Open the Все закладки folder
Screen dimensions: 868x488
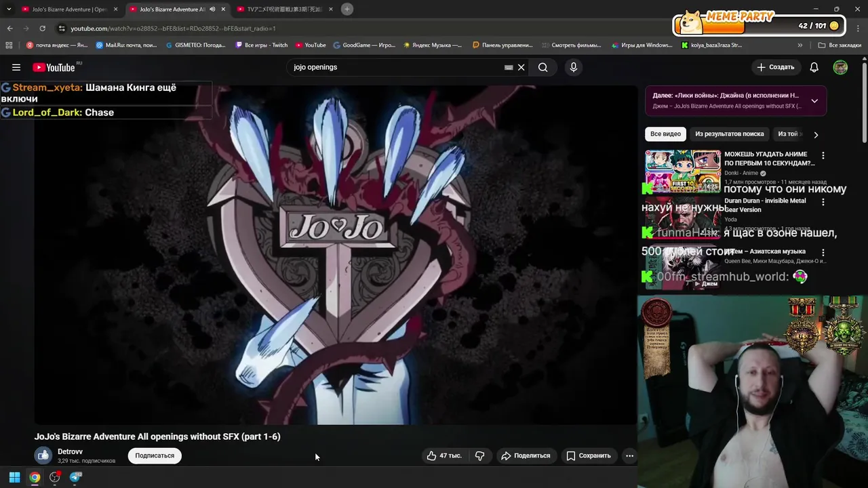click(840, 45)
